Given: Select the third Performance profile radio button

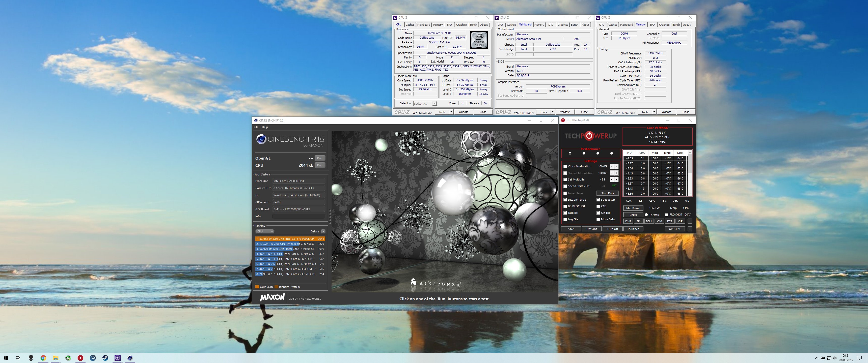Looking at the screenshot, I should pyautogui.click(x=598, y=153).
